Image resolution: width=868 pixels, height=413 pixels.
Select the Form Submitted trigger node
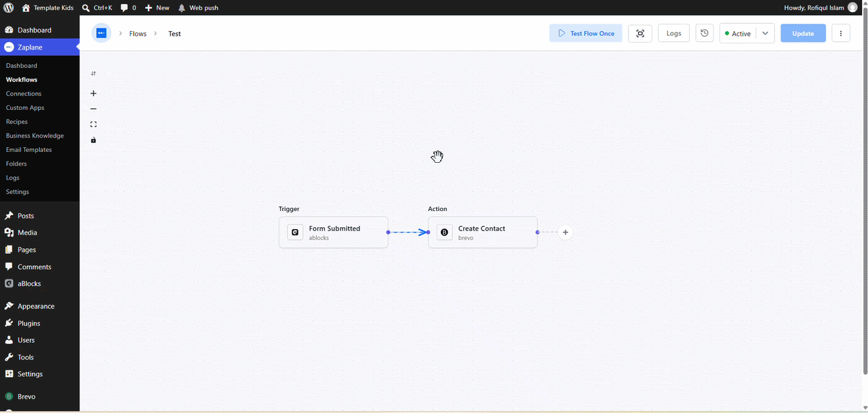tap(334, 233)
